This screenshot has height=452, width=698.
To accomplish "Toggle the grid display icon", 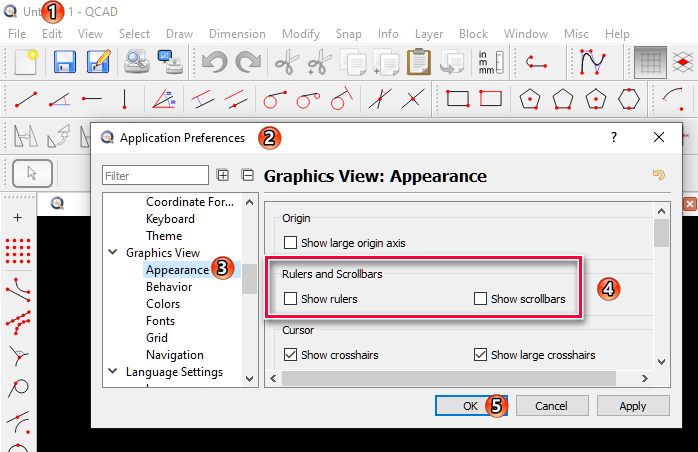I will click(x=651, y=63).
